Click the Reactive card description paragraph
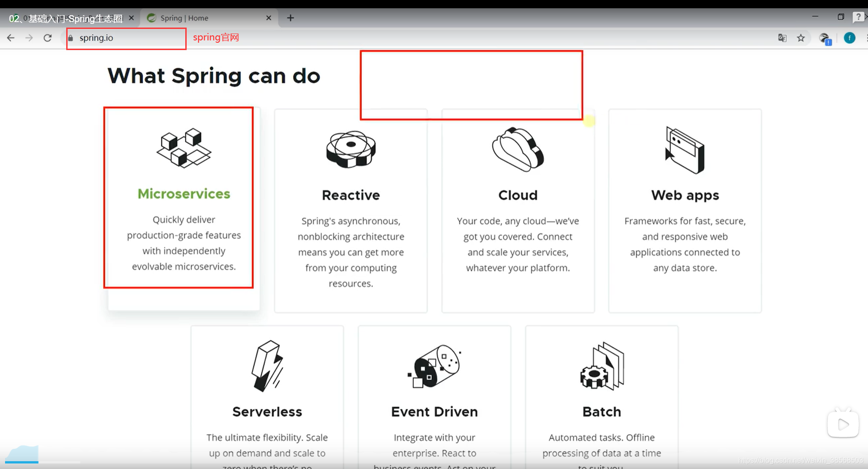The height and width of the screenshot is (469, 868). (351, 252)
